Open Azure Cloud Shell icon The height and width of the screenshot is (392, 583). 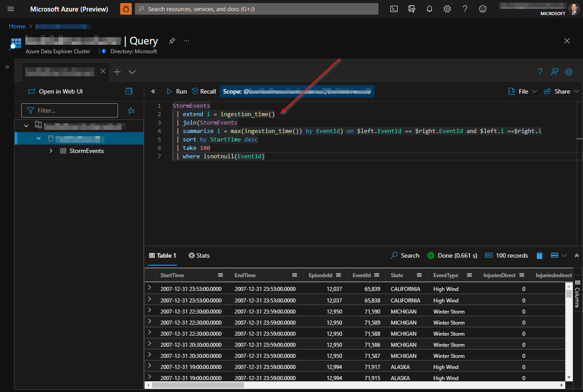[394, 9]
